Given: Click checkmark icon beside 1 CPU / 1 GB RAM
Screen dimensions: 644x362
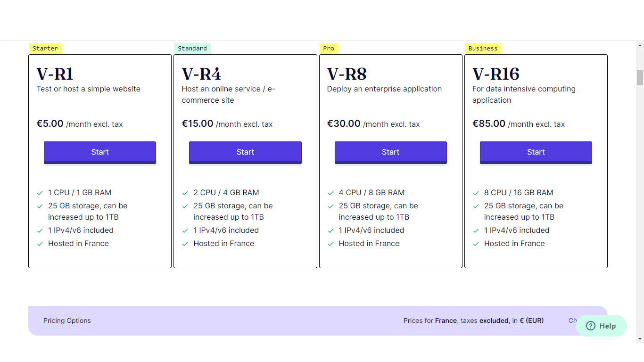Looking at the screenshot, I should coord(40,193).
